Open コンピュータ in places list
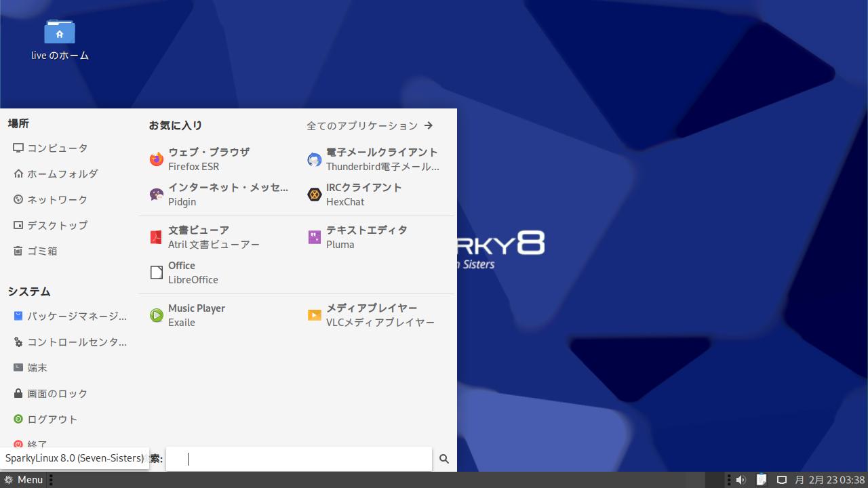Viewport: 868px width, 488px height. 57,148
